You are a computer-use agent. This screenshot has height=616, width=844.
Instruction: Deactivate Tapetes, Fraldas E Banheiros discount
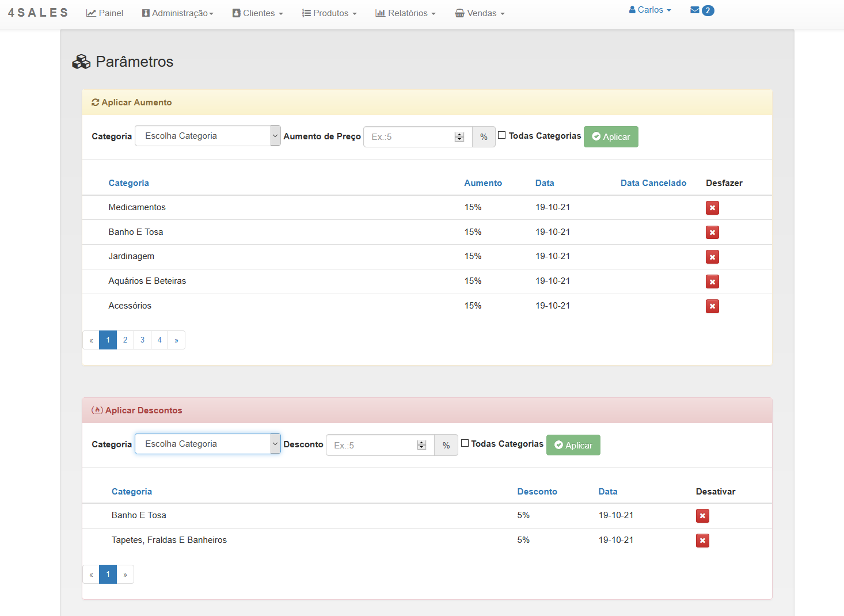coord(702,541)
